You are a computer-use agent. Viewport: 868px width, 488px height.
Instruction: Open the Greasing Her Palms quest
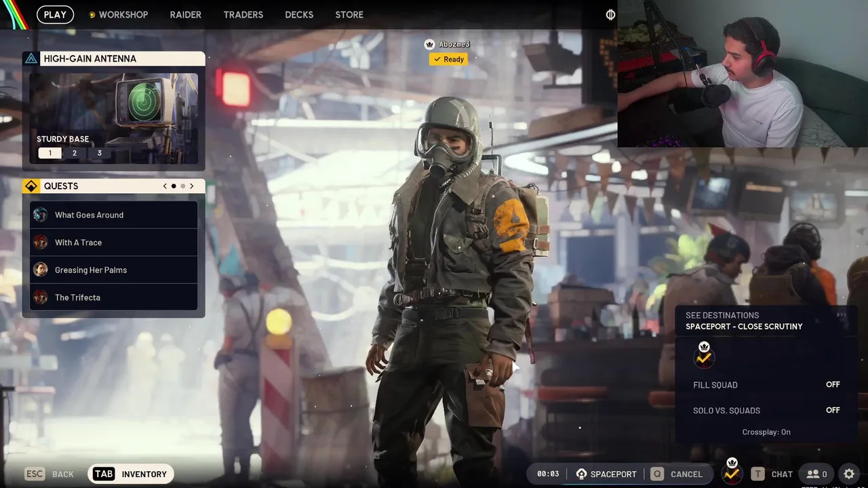(x=113, y=270)
